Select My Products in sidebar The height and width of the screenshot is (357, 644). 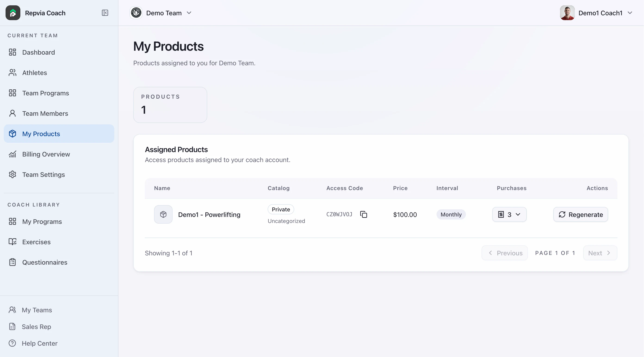pyautogui.click(x=59, y=134)
